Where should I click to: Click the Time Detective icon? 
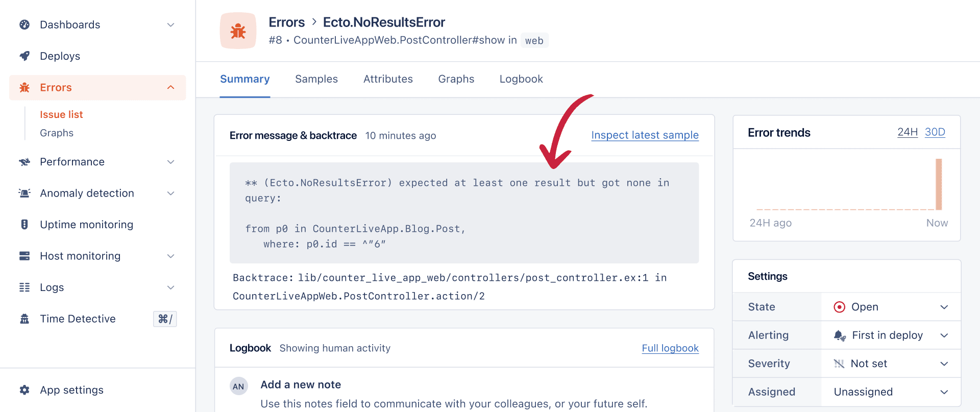(24, 319)
